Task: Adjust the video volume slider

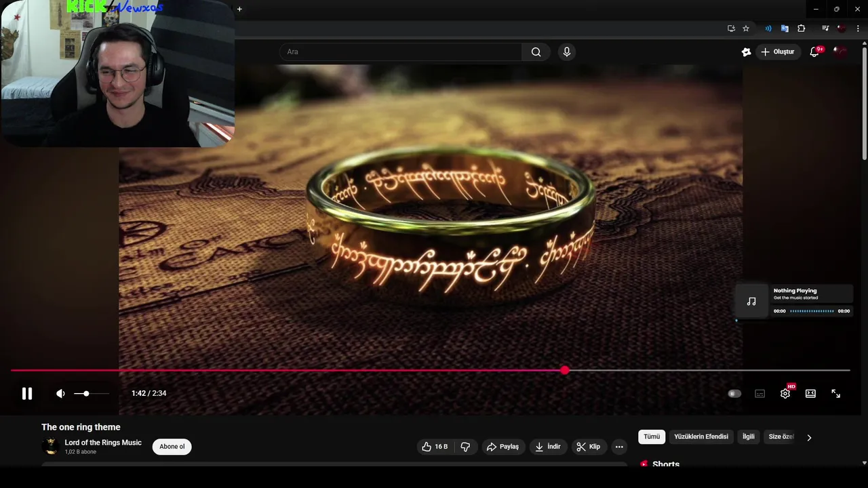Action: 91,393
